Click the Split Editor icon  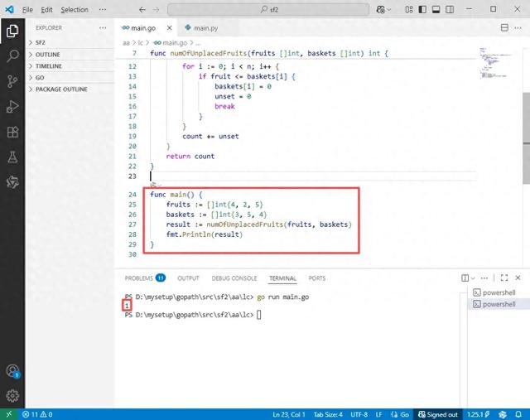[504, 27]
